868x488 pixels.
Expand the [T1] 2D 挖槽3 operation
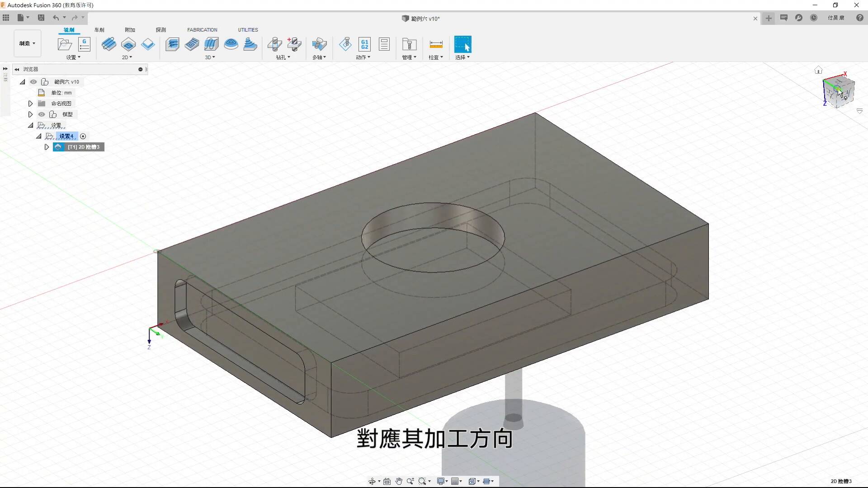[47, 147]
